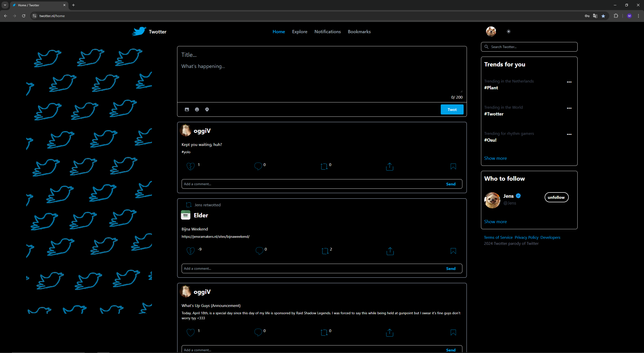644x353 pixels.
Task: Click the Twotter bird logo
Action: (139, 31)
